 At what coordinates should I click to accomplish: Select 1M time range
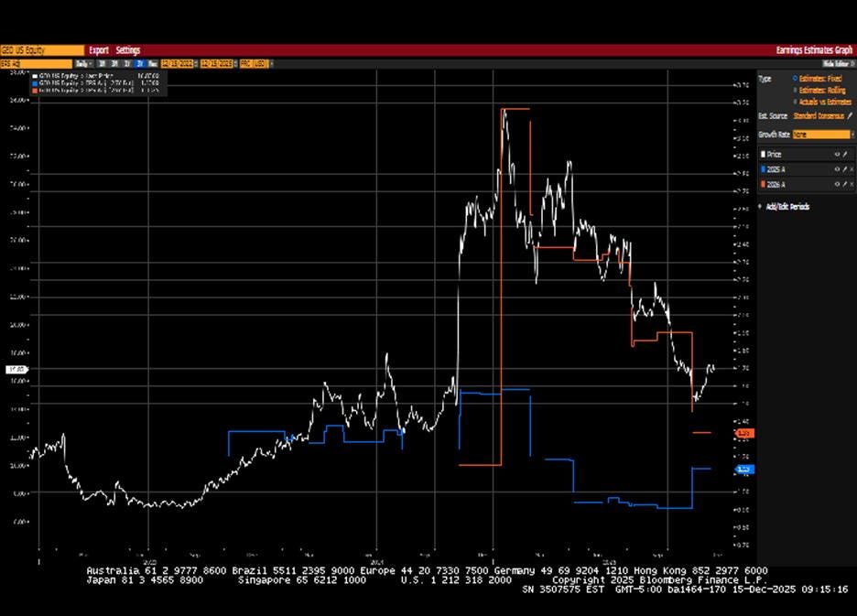102,64
